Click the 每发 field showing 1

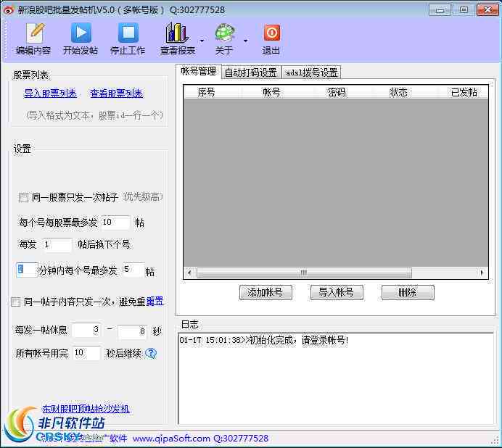[57, 245]
